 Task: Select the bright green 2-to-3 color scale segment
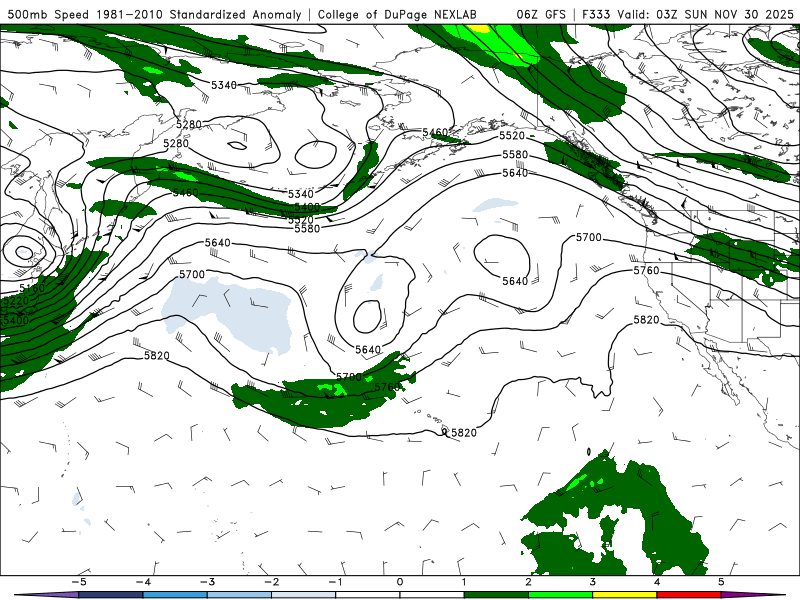pyautogui.click(x=560, y=595)
